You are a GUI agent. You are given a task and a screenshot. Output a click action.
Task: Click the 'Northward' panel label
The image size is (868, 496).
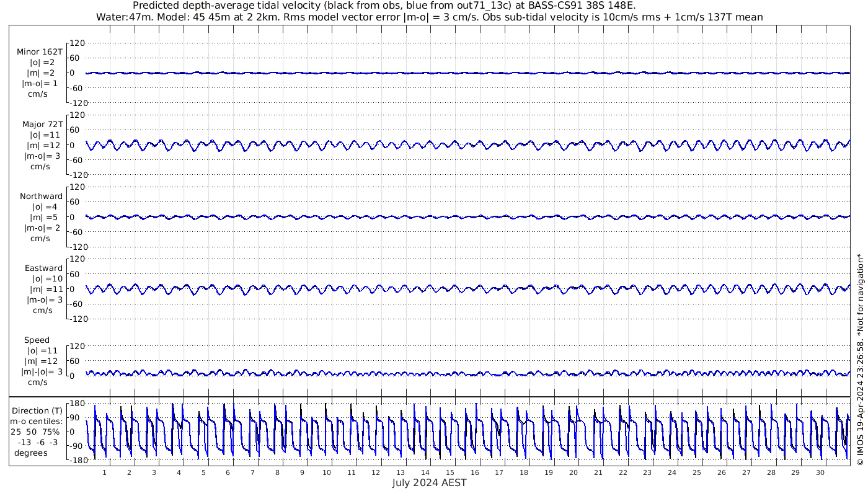(x=42, y=196)
